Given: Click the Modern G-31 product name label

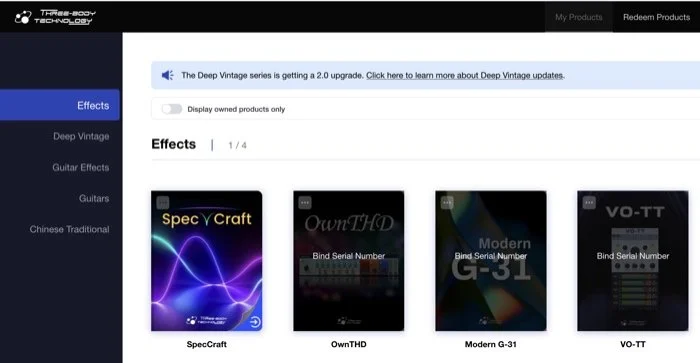Looking at the screenshot, I should [491, 344].
